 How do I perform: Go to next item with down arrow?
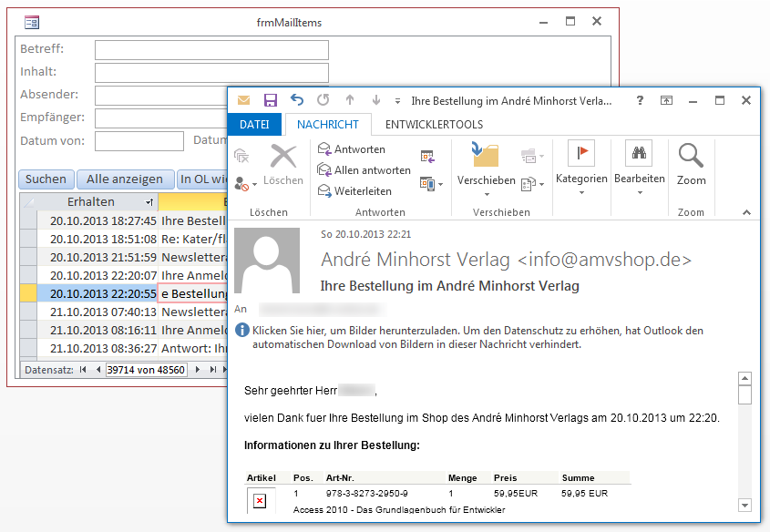[376, 100]
